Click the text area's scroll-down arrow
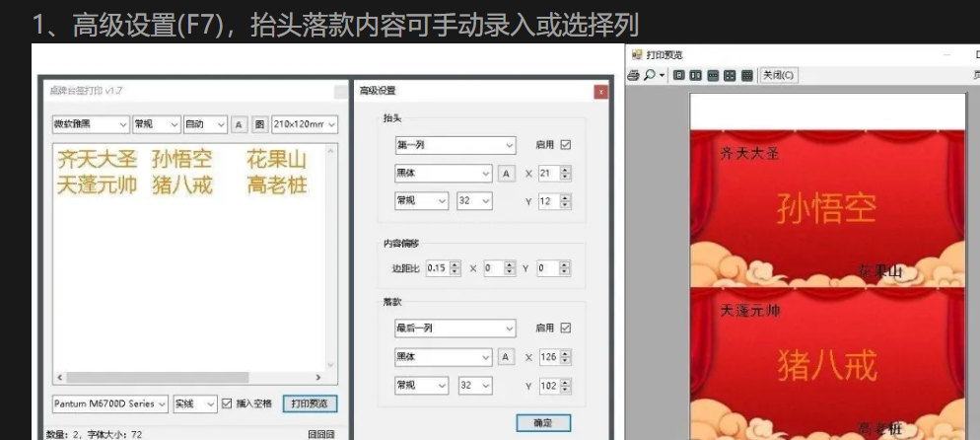This screenshot has width=980, height=440. 330,366
